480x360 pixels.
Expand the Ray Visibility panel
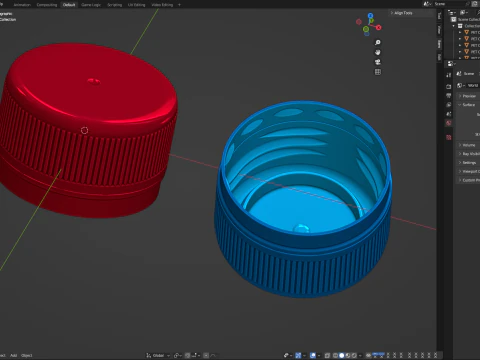tap(469, 154)
